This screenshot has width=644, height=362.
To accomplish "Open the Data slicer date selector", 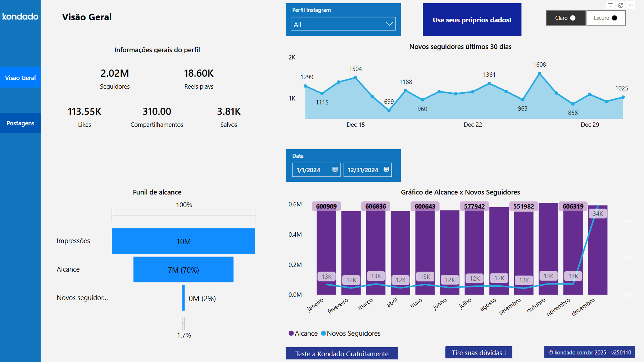I will (343, 165).
